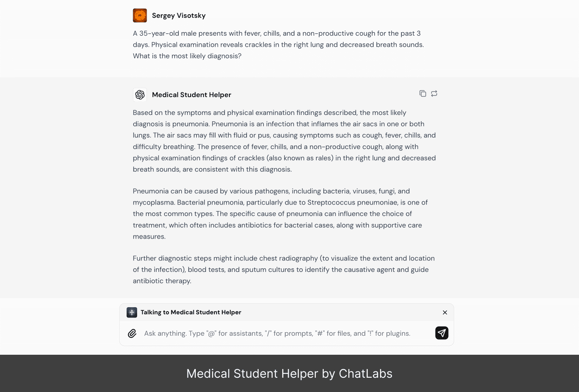Click the copy icon again to reconfirm copying
Viewport: 579px width, 392px height.
(422, 93)
